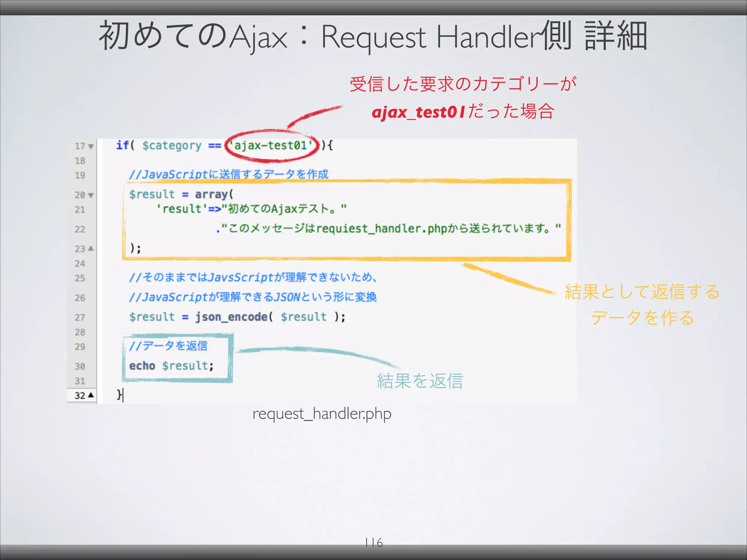Click line number 30 in the gutter
Image resolution: width=747 pixels, height=560 pixels.
pyautogui.click(x=80, y=366)
